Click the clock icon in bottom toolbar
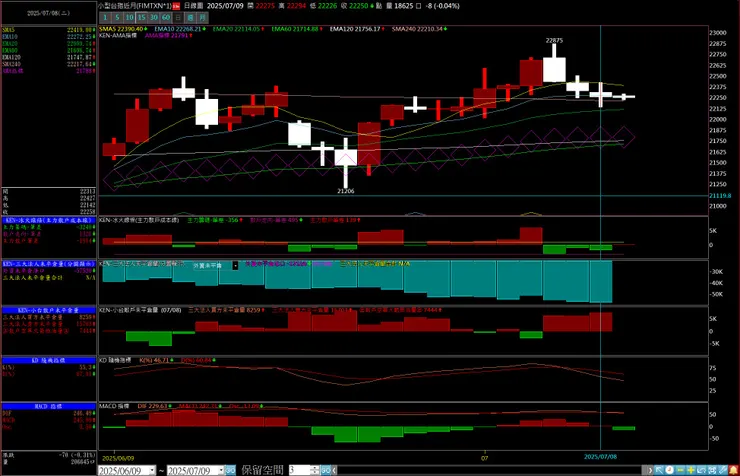740x476 pixels. coord(669,470)
